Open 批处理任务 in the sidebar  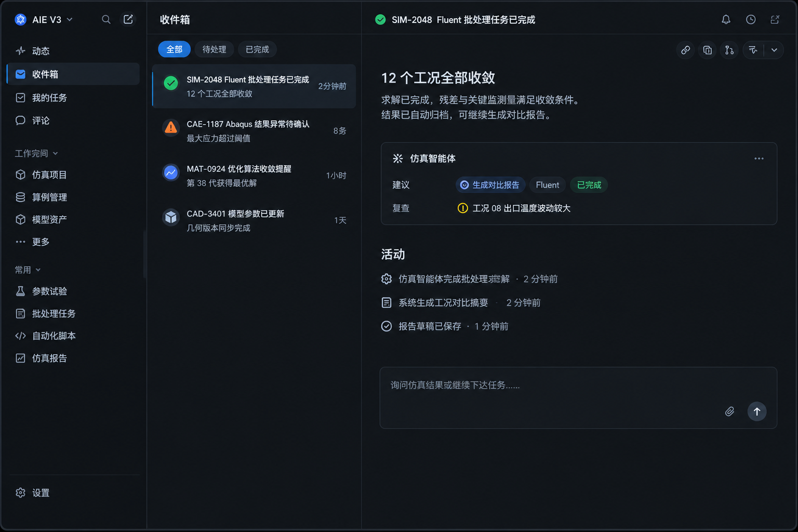(73, 313)
